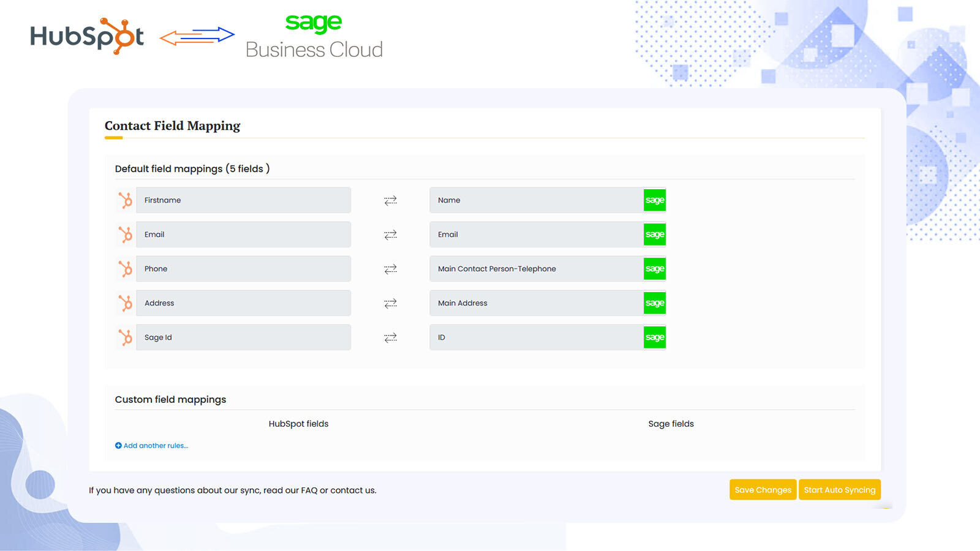Viewport: 980px width, 551px height.
Task: Click the plus icon for adding rules
Action: (x=118, y=446)
